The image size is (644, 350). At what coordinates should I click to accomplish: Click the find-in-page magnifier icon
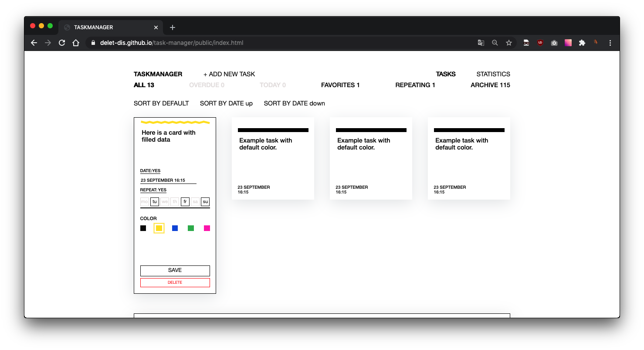pyautogui.click(x=495, y=43)
